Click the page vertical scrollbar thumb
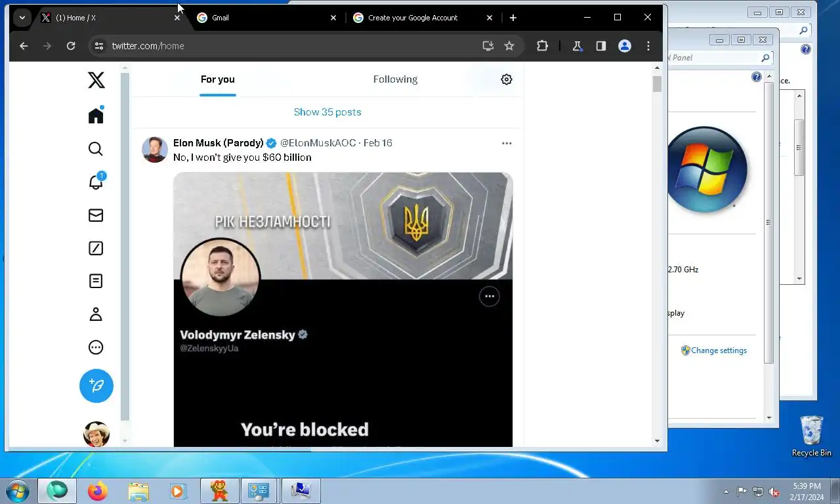 coord(657,84)
